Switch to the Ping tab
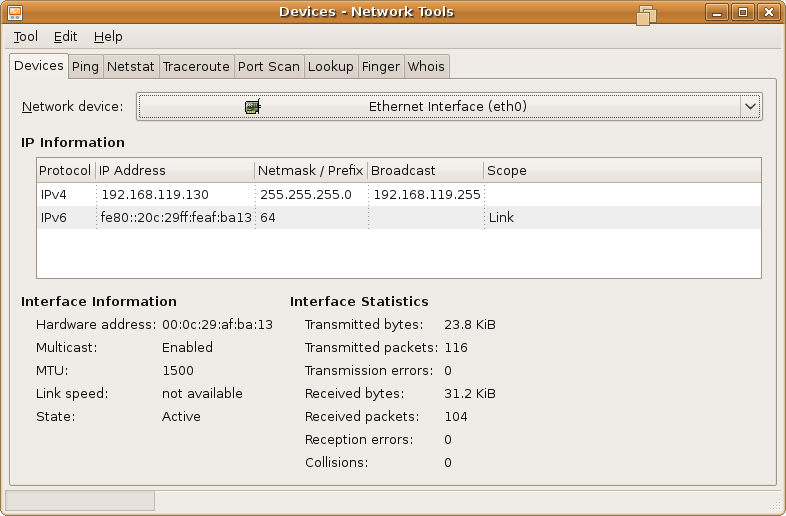Screen dimensions: 786x516 (85, 67)
